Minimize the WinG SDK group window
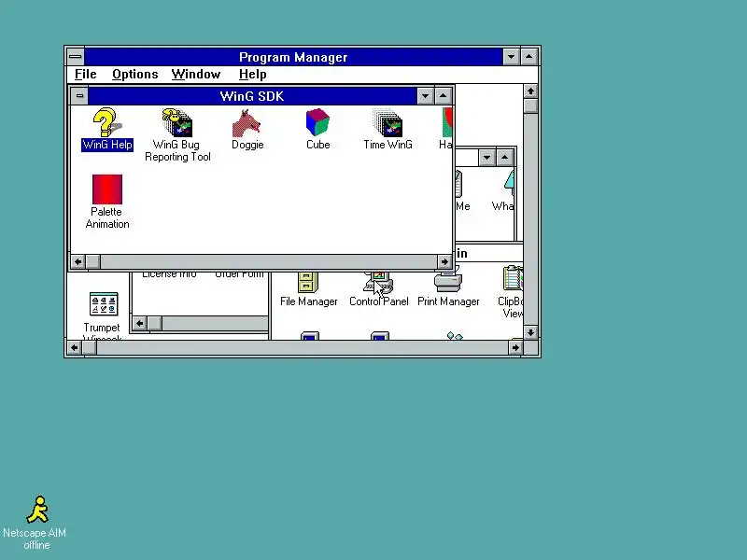The image size is (747, 560). click(425, 96)
